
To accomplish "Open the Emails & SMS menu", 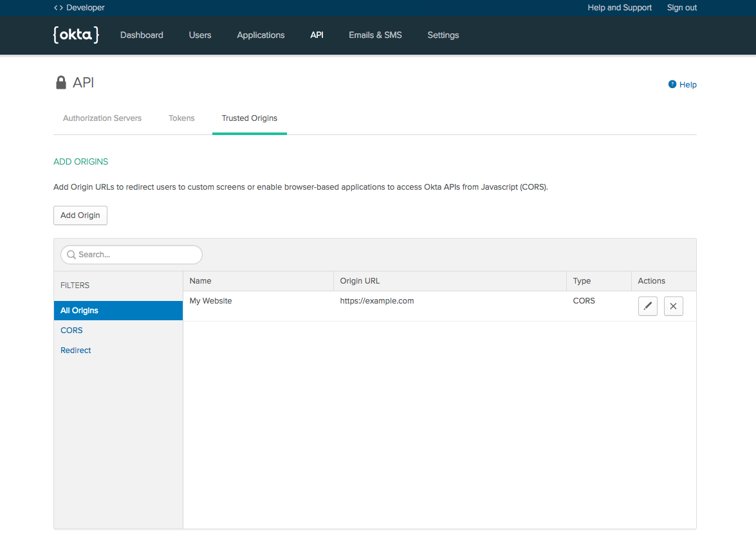I will click(x=375, y=35).
